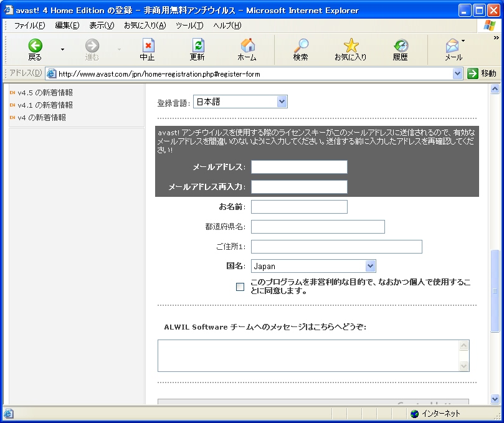The image size is (504, 423).
Task: Click the page scrollbar down arrow
Action: [495, 399]
